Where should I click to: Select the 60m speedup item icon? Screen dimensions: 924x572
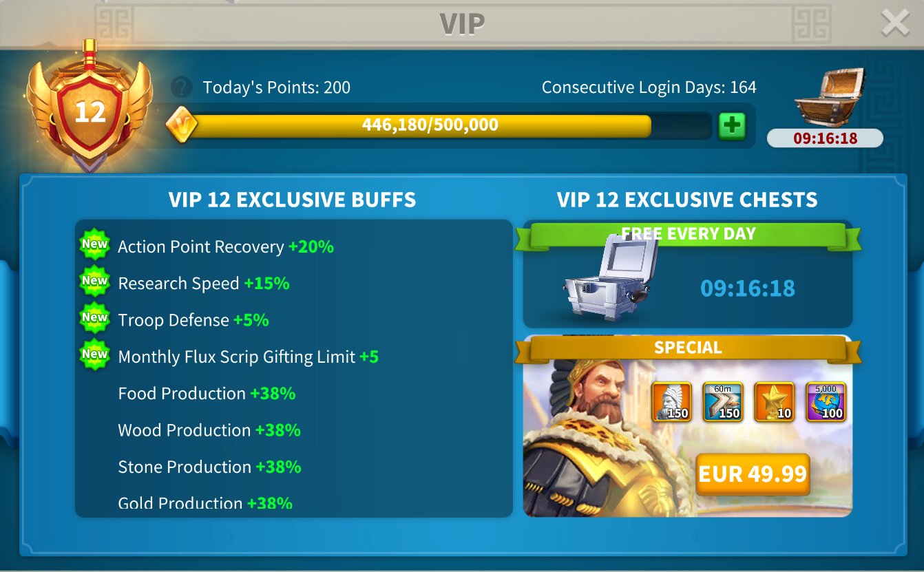point(722,402)
